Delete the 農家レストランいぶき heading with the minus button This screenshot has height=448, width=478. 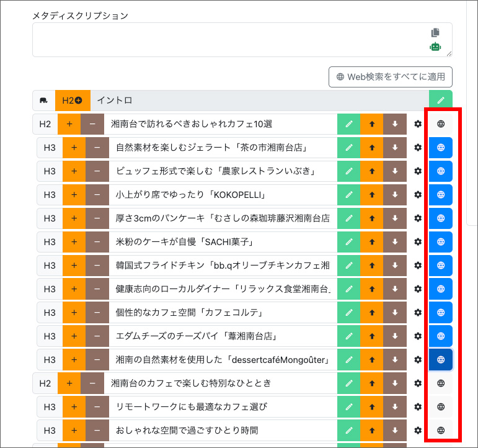point(97,171)
